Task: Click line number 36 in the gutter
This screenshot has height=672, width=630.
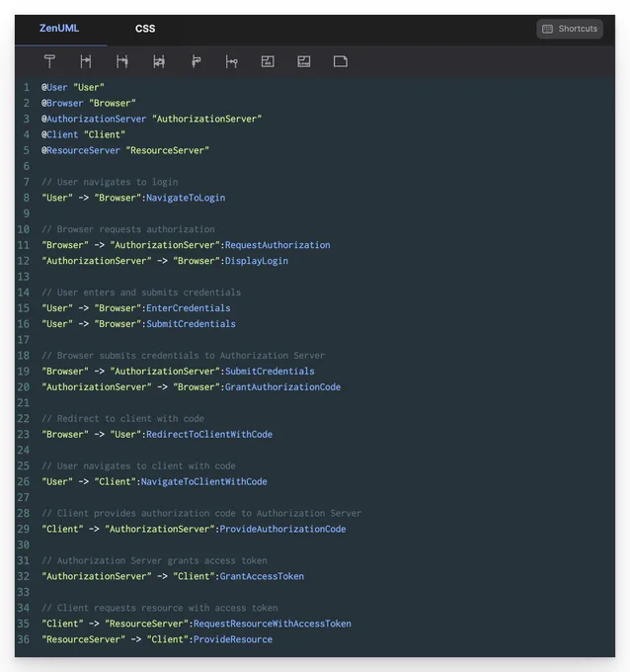Action: click(24, 639)
